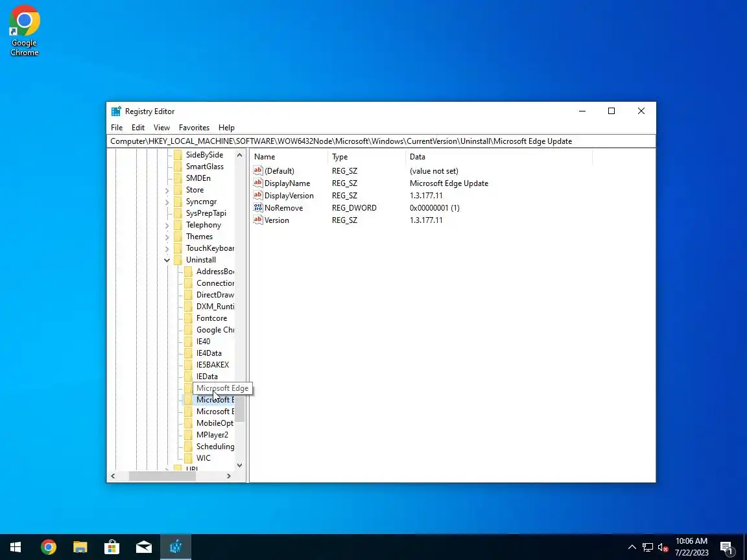
Task: Expand the Syncmgr key
Action: coord(167,202)
